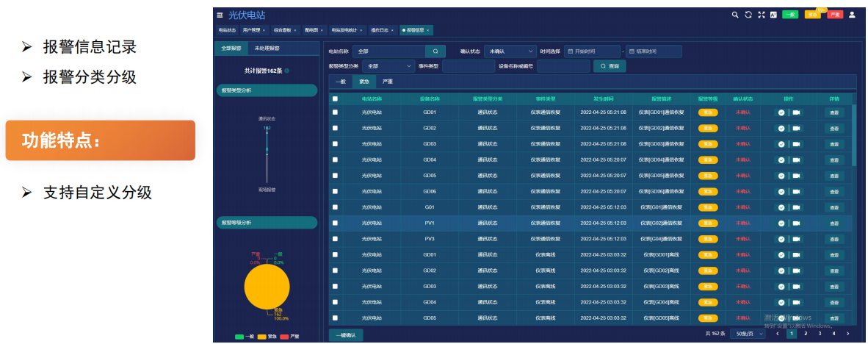
Task: Open camera icon in GD03 05:21:08 row
Action: [796, 144]
